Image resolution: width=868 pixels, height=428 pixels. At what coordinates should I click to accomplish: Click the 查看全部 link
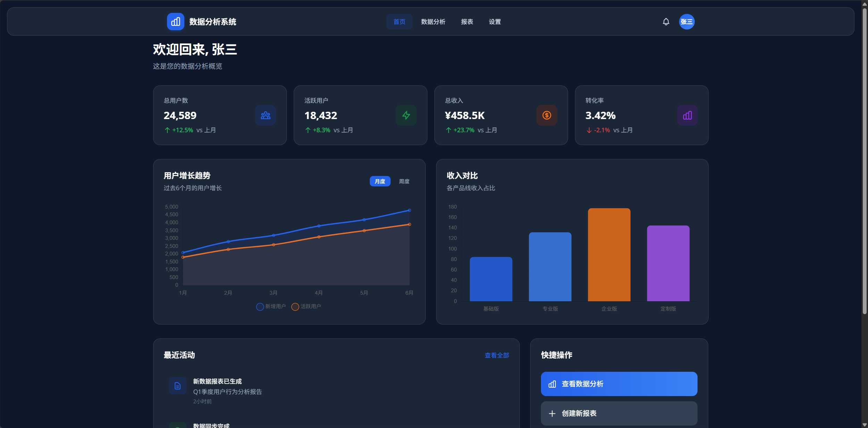coord(496,355)
